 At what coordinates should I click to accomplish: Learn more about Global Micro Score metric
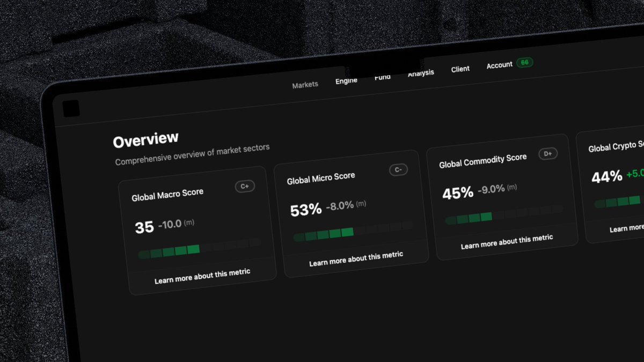(356, 259)
